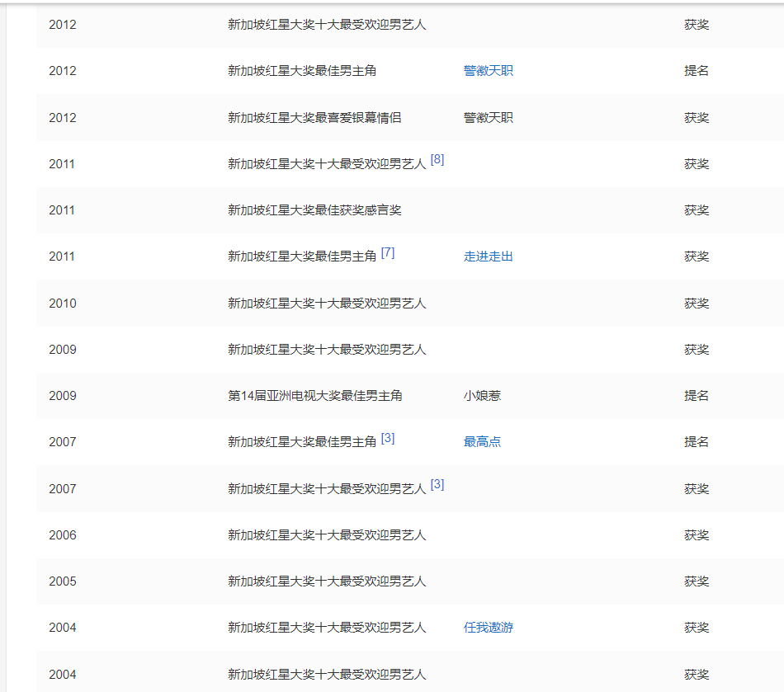784x692 pixels.
Task: Select 十大最受欢迎男艺人 award in 任我遨游 row
Action: [327, 628]
